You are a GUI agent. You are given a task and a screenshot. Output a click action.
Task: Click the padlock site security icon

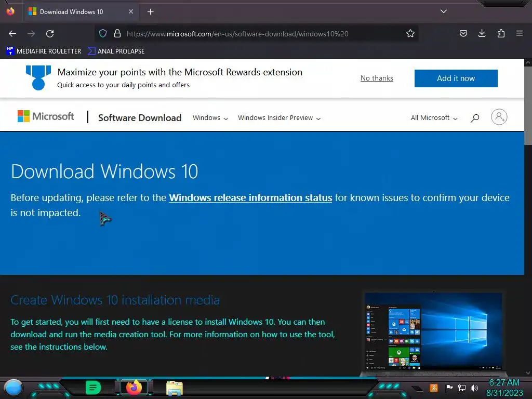117,33
